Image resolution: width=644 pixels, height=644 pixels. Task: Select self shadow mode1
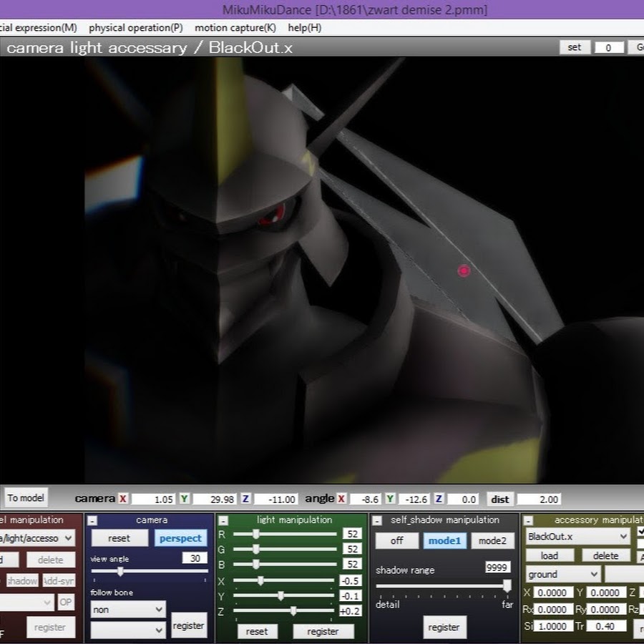pyautogui.click(x=445, y=540)
